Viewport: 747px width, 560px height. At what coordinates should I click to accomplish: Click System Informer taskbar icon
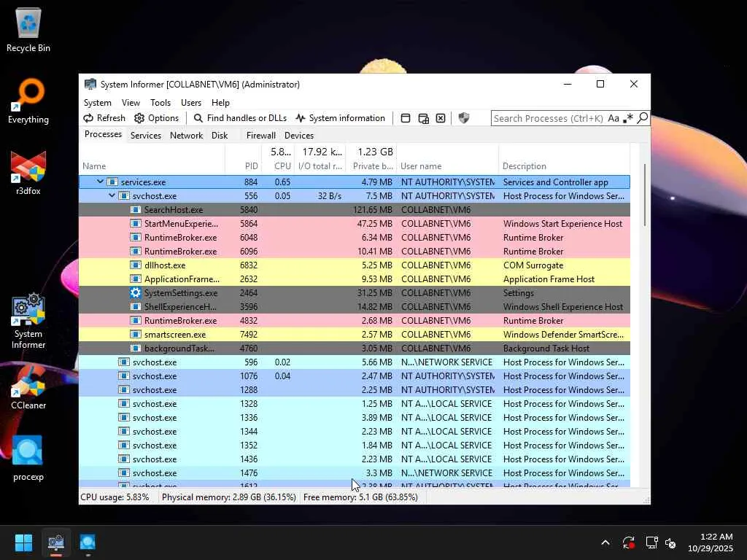[x=56, y=542]
